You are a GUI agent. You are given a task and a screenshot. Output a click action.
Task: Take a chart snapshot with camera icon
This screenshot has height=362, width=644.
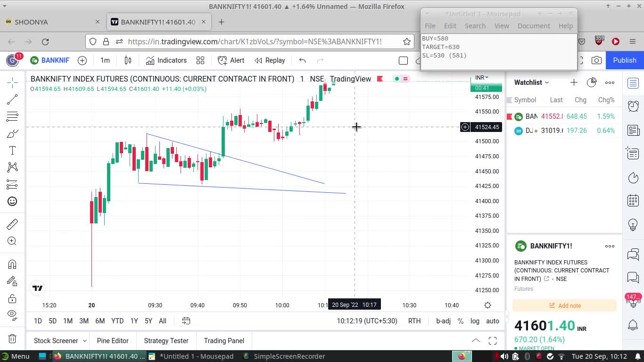point(596,60)
